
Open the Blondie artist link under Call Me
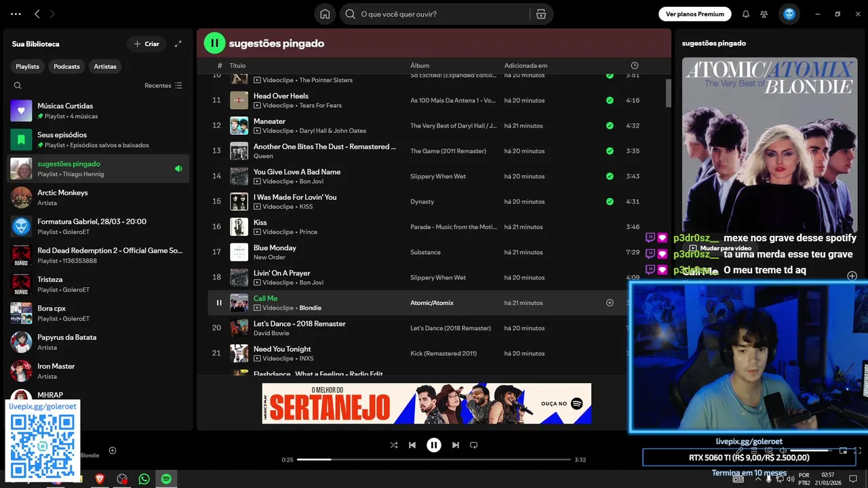[311, 308]
